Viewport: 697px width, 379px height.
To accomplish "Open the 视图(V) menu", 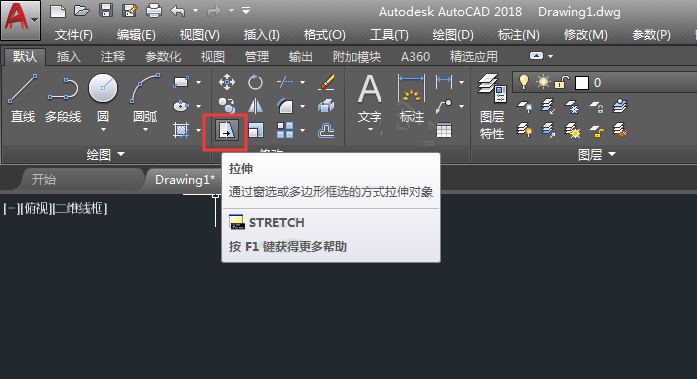I will click(x=200, y=35).
